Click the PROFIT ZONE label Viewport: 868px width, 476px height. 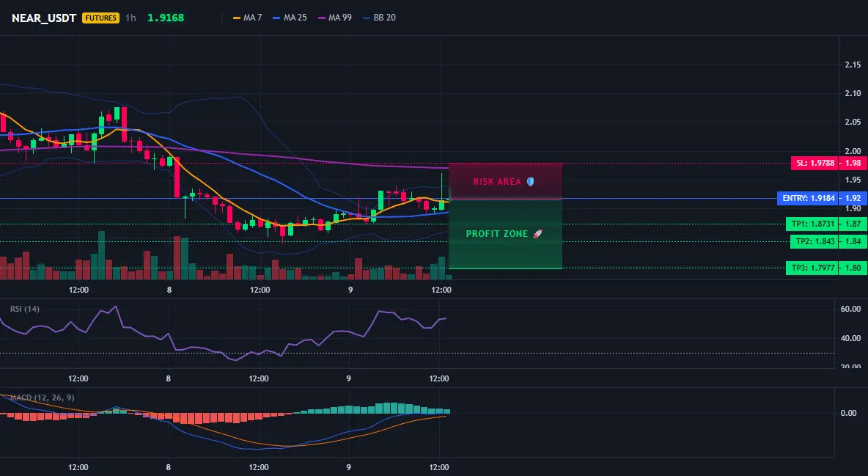[496, 234]
